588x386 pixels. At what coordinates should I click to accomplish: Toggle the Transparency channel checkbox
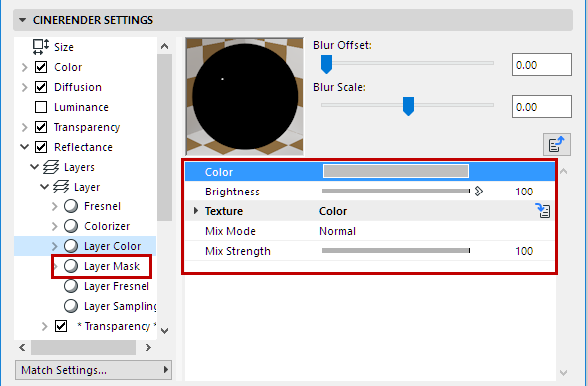coord(41,127)
